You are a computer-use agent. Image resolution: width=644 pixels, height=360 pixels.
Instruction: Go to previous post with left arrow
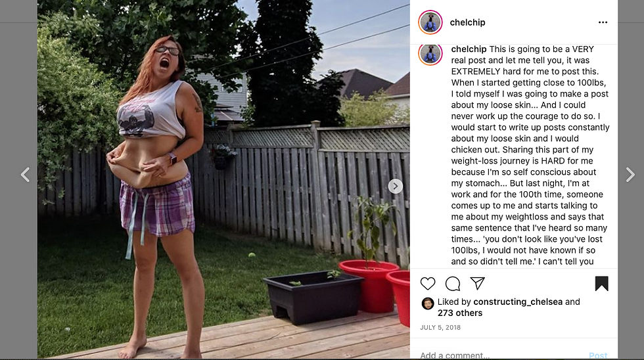pyautogui.click(x=26, y=175)
